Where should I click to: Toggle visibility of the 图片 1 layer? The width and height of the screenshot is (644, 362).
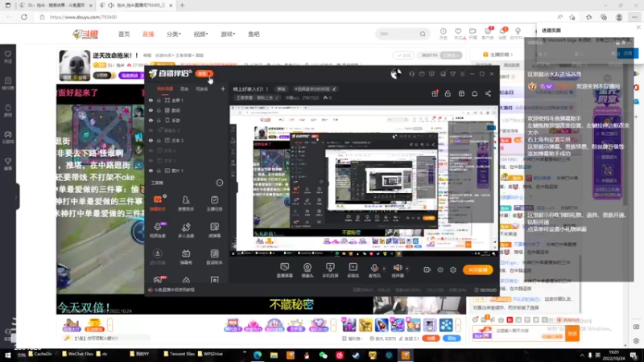151,171
